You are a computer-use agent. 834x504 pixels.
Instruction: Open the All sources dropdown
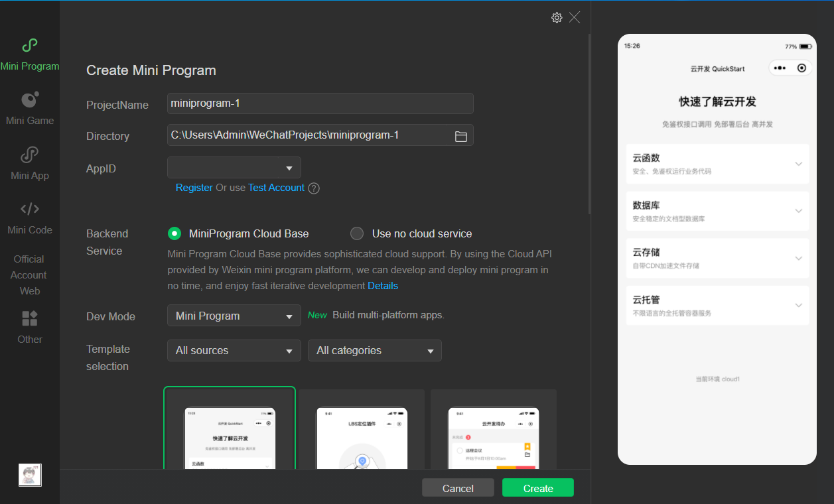click(234, 350)
